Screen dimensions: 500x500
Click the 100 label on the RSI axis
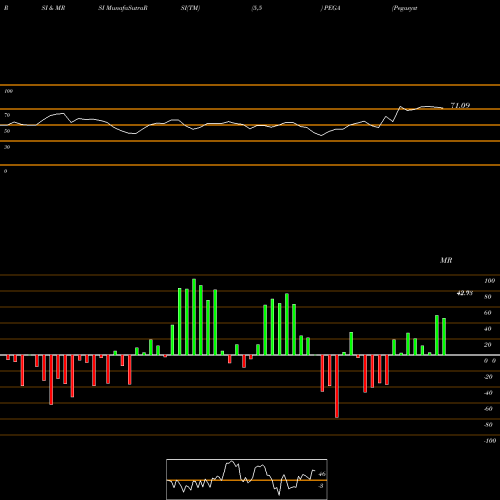pos(9,91)
